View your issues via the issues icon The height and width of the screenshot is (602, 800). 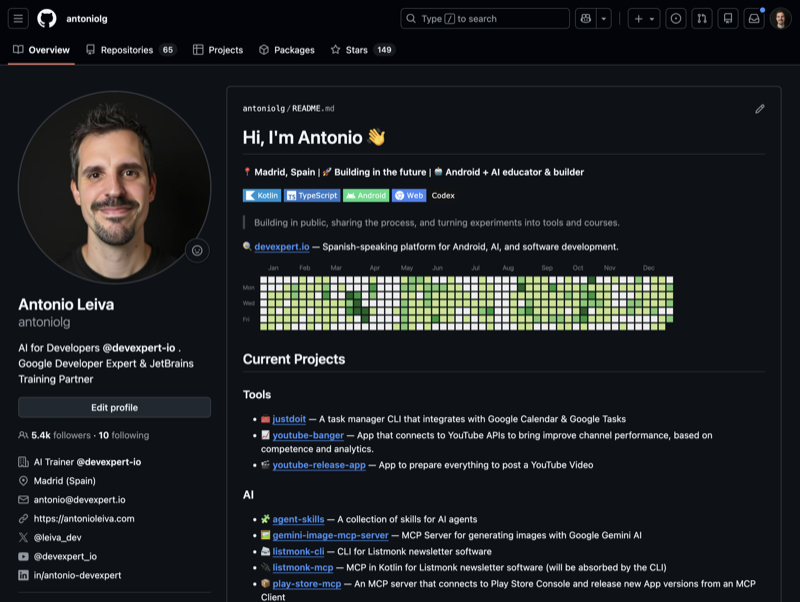[675, 18]
